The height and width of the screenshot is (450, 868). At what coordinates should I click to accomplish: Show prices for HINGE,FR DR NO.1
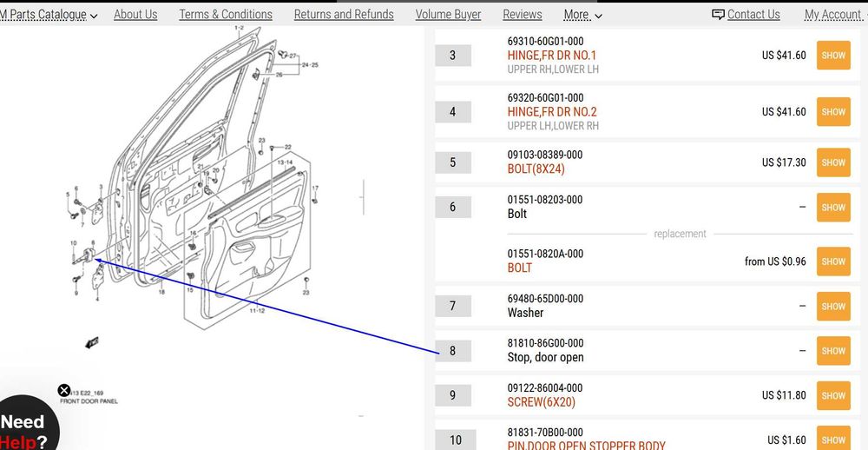(x=833, y=56)
